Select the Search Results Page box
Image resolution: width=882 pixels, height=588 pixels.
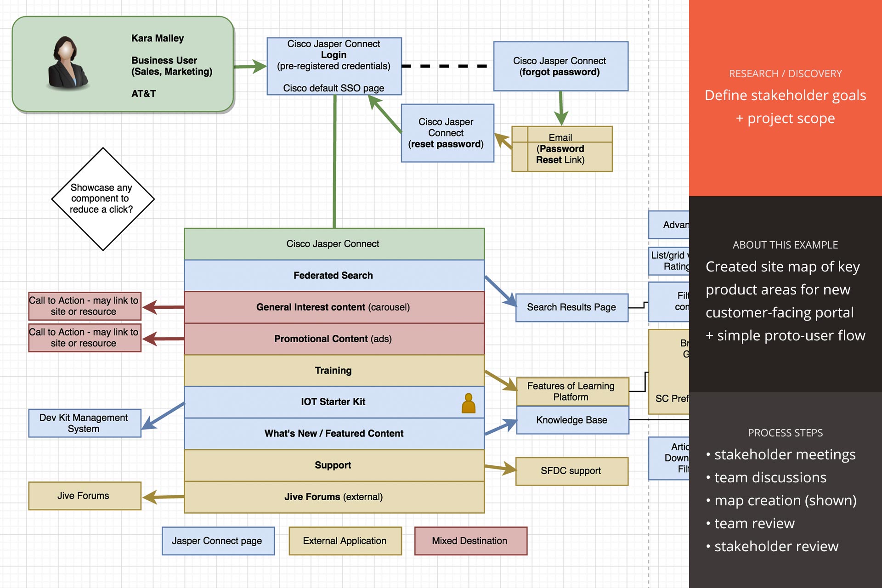[x=571, y=307]
